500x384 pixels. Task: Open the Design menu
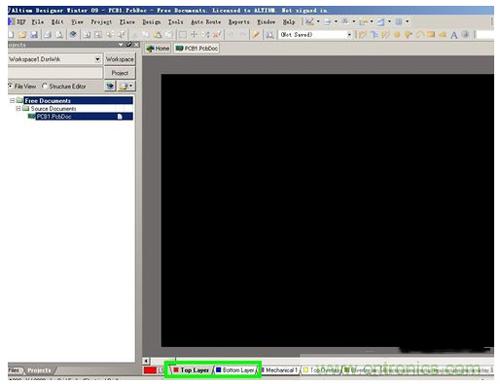[x=151, y=22]
